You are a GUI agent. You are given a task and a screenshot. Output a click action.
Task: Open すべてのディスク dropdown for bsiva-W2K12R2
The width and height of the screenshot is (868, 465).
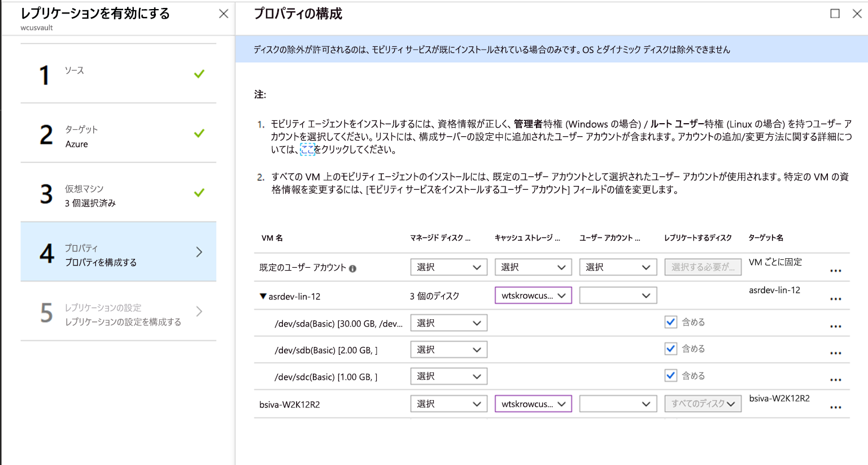tap(703, 404)
